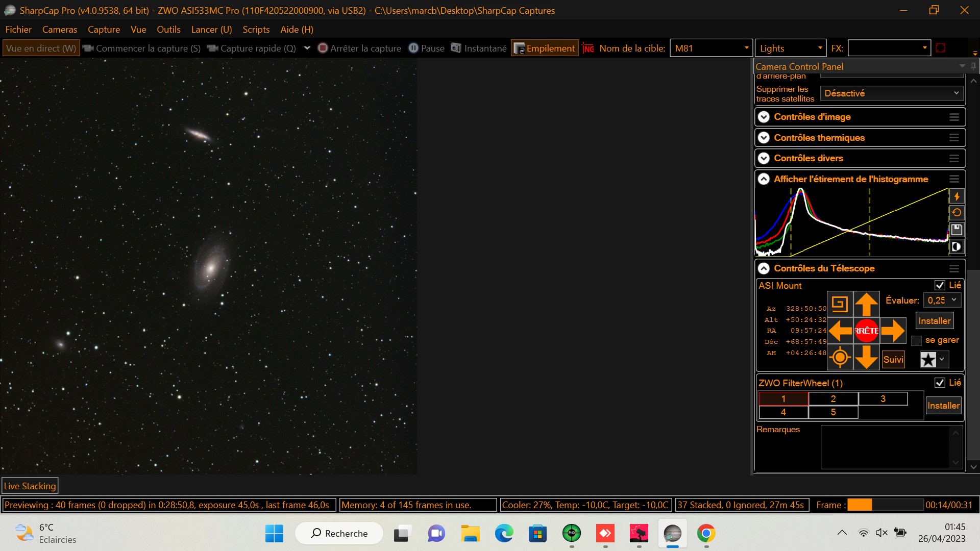Open the Évaluer rate dropdown showing 0,25

[942, 300]
